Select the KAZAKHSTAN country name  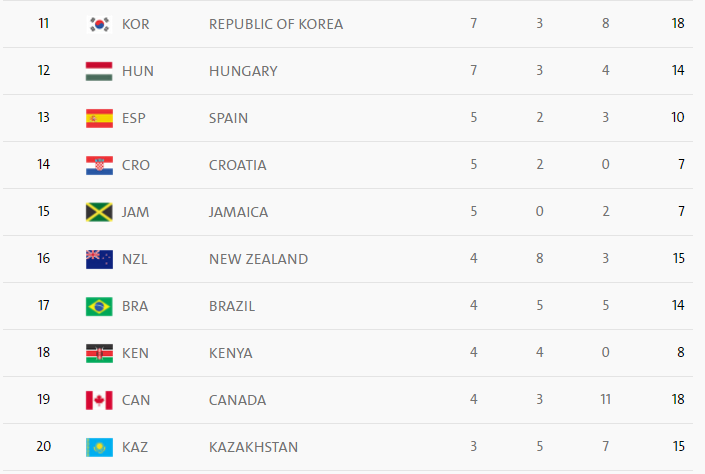coord(253,447)
